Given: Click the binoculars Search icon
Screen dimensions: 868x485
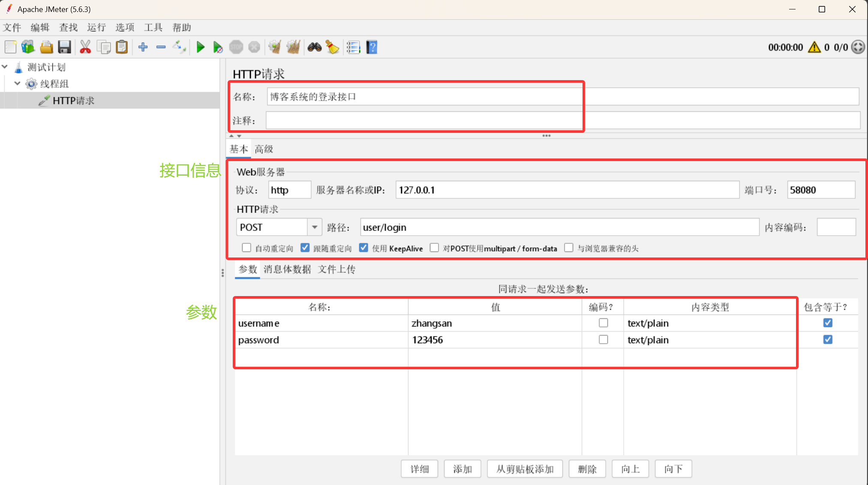Looking at the screenshot, I should point(314,47).
